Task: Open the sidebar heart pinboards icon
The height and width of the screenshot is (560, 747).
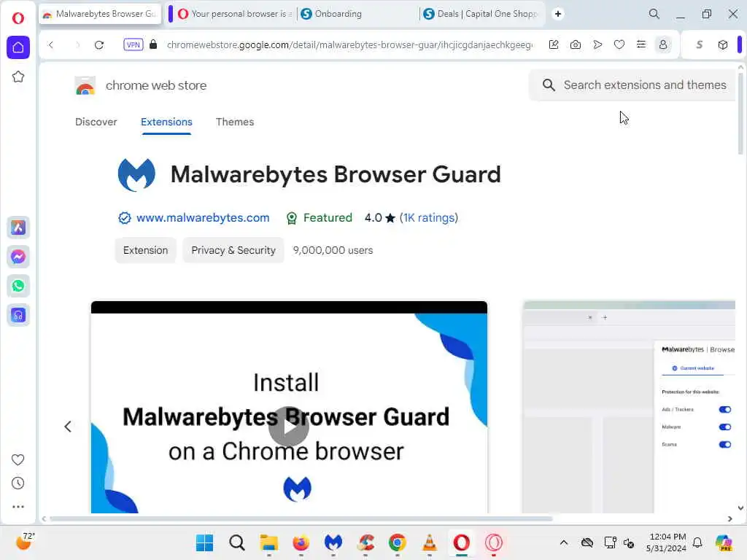Action: coord(18,459)
